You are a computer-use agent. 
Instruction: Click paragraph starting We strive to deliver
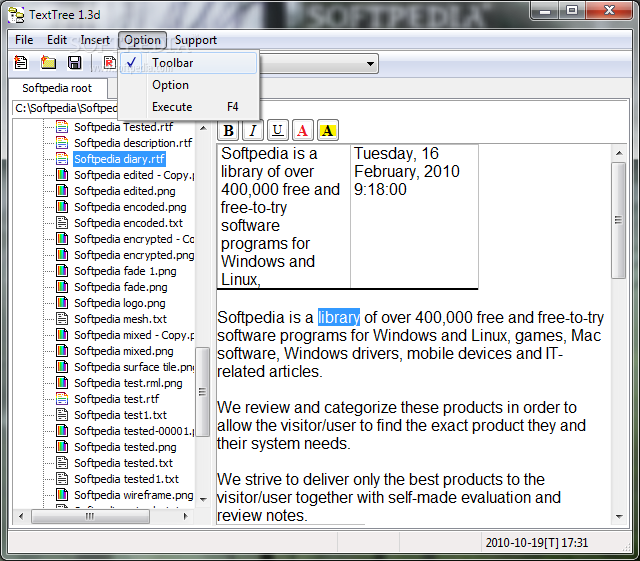point(389,497)
